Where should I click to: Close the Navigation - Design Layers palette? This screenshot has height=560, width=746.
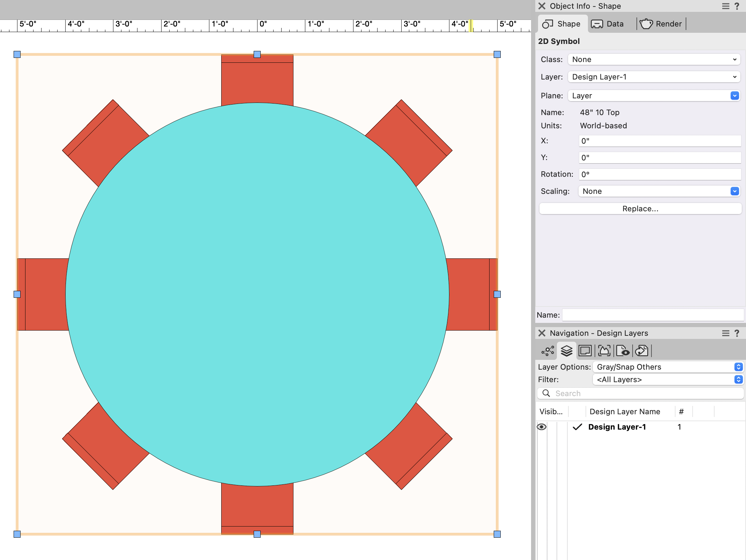tap(542, 333)
